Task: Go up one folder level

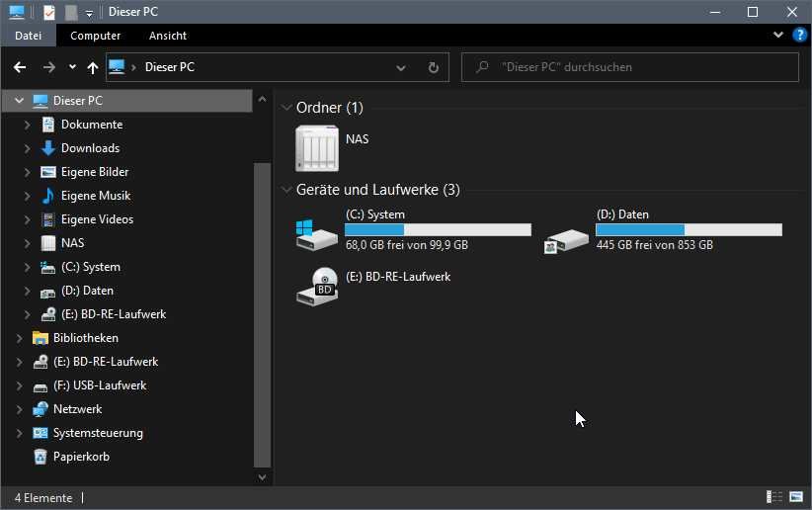Action: tap(93, 67)
